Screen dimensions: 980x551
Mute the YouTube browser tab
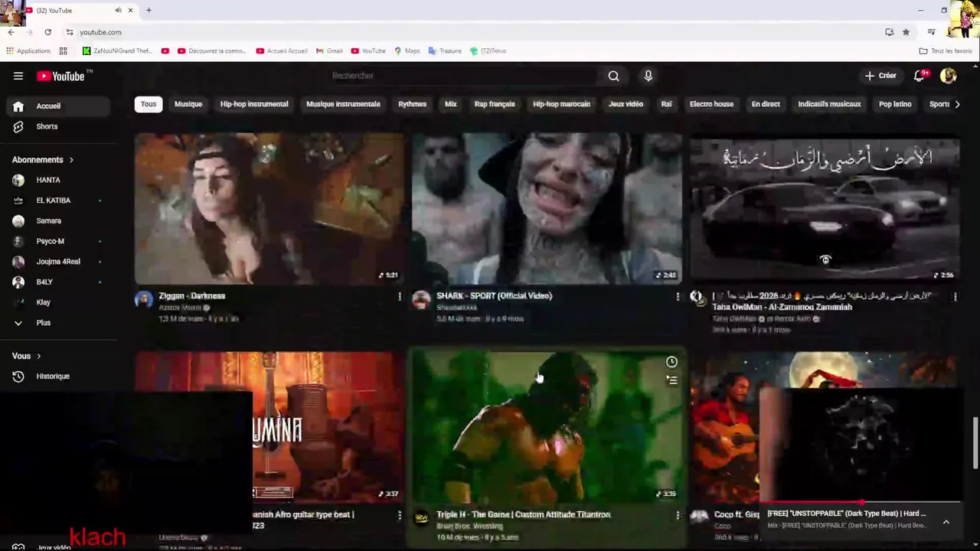(x=118, y=11)
